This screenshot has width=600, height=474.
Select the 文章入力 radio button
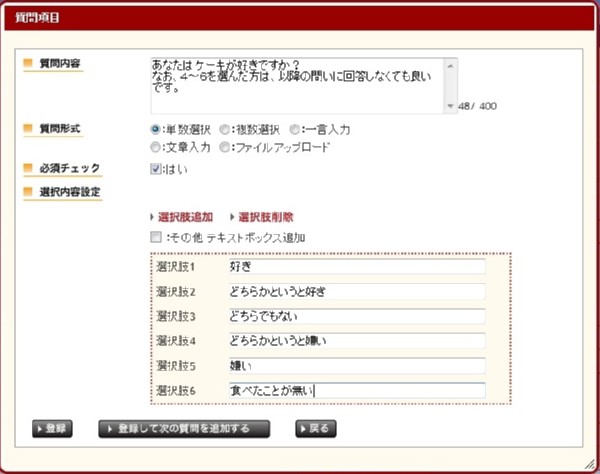click(155, 147)
